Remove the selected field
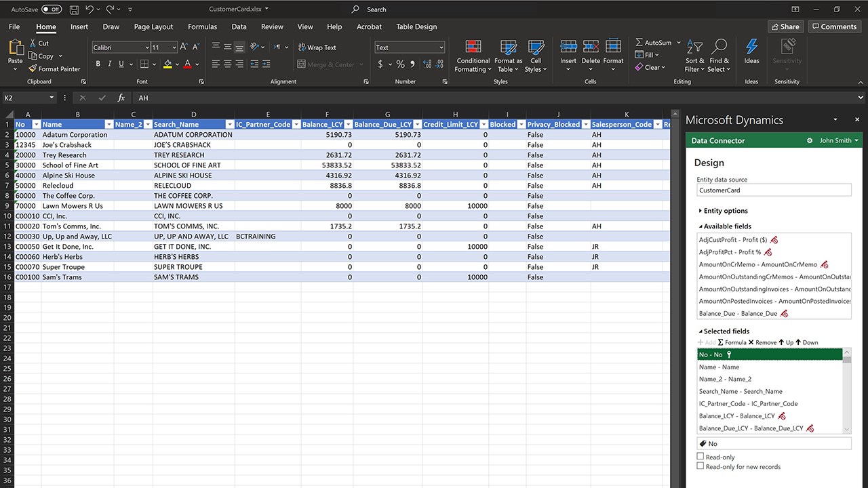Viewport: 868px width, 488px height. [763, 342]
